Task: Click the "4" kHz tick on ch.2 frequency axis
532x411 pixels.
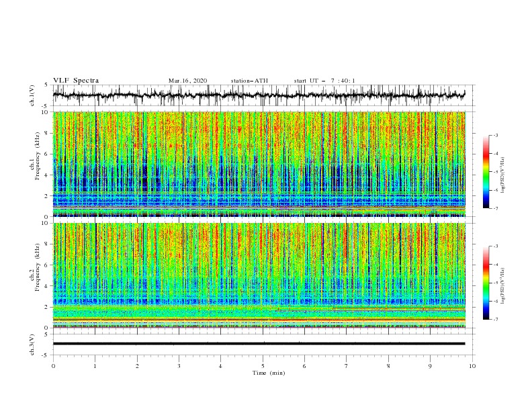Action: pyautogui.click(x=47, y=286)
